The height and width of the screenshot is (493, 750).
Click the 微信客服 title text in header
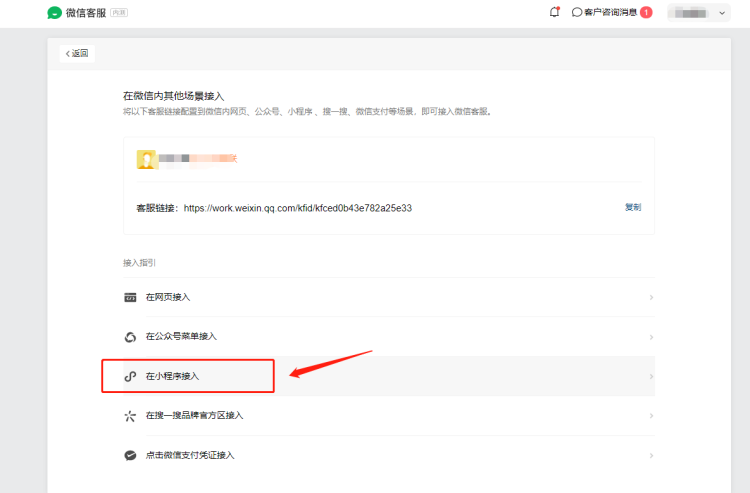(x=86, y=13)
